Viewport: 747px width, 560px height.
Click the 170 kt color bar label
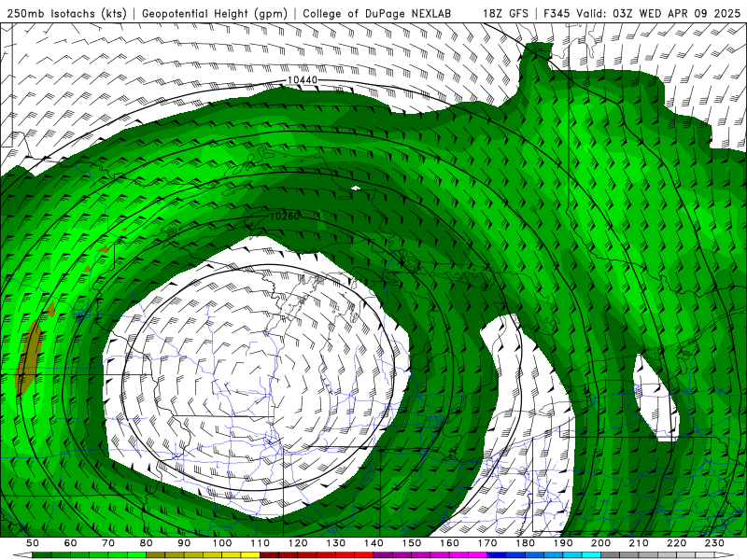point(487,543)
